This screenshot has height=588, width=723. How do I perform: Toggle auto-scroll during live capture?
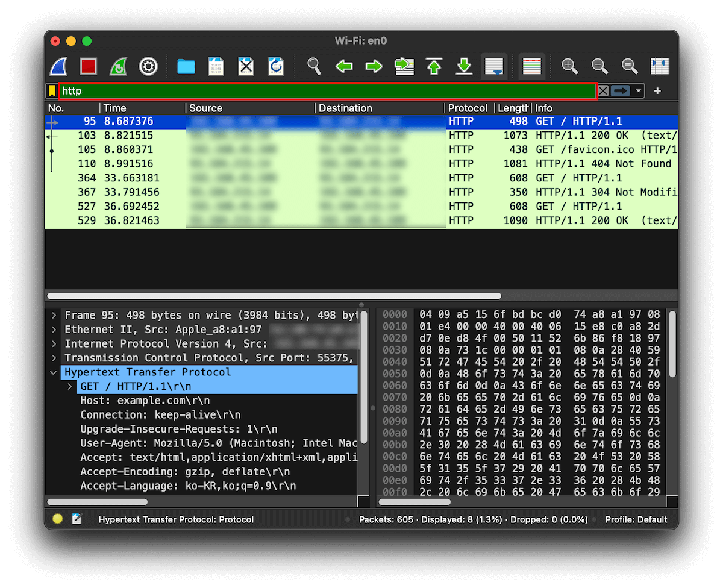pyautogui.click(x=494, y=66)
